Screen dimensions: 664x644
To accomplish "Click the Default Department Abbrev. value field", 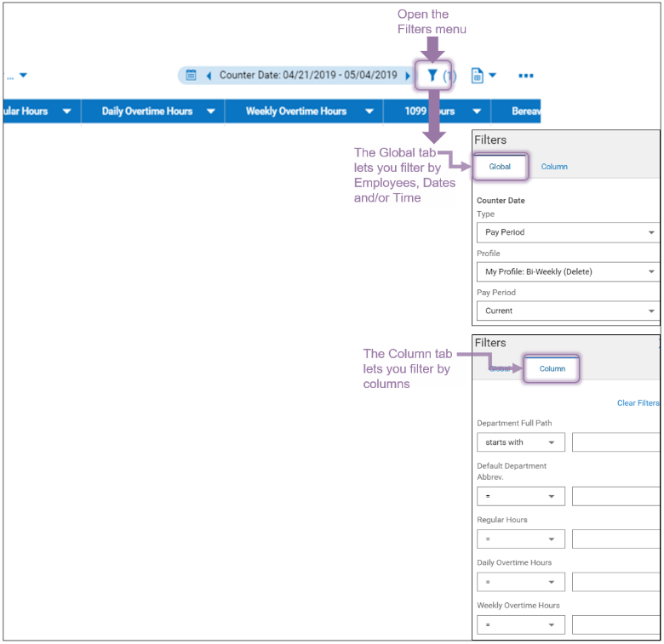I will 615,496.
